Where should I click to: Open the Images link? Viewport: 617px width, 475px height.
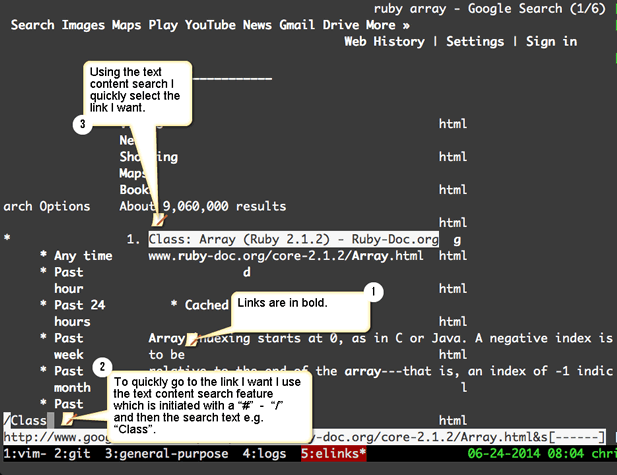83,25
